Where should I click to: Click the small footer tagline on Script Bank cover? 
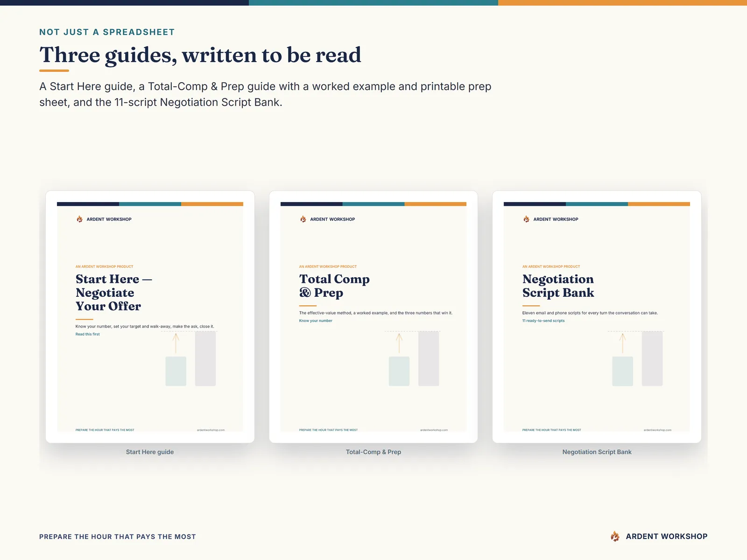point(552,430)
